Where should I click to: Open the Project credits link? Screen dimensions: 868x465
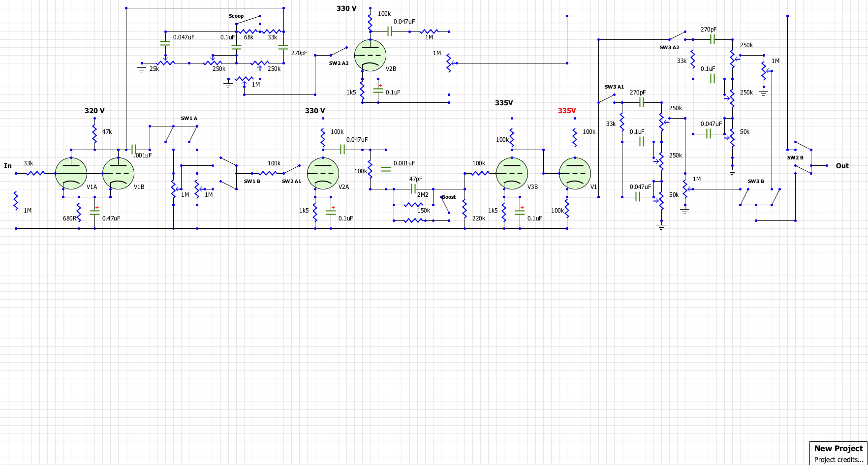pyautogui.click(x=838, y=460)
